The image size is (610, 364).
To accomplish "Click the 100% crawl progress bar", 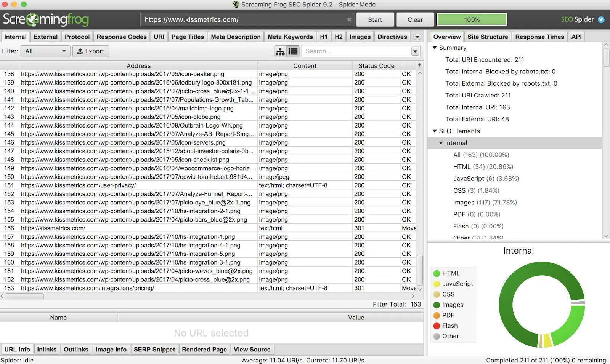I will pyautogui.click(x=472, y=20).
